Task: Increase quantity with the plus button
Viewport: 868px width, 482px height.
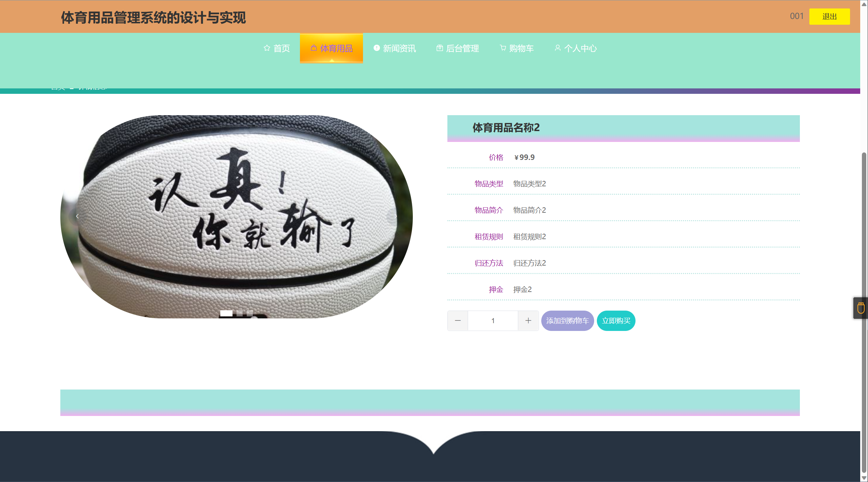Action: [x=528, y=320]
